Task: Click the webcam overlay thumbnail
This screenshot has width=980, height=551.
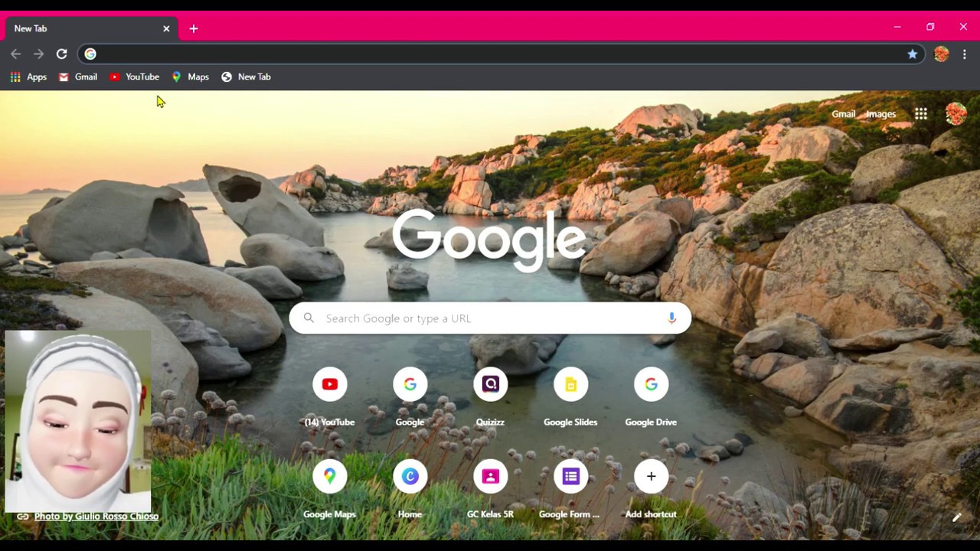Action: pos(77,421)
